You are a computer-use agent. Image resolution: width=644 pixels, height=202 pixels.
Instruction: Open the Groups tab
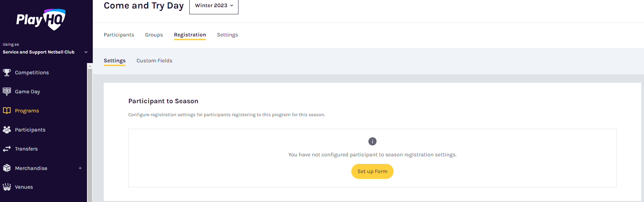(154, 34)
